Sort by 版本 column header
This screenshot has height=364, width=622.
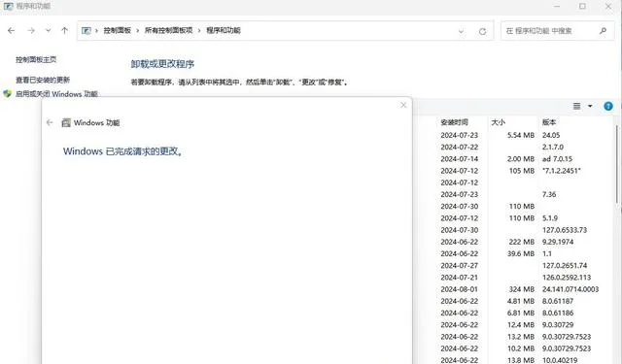click(x=549, y=122)
